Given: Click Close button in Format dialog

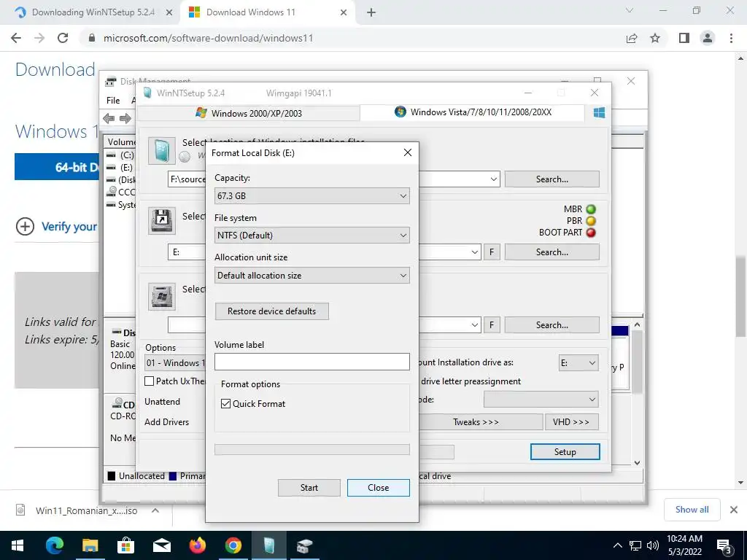Looking at the screenshot, I should 379,488.
